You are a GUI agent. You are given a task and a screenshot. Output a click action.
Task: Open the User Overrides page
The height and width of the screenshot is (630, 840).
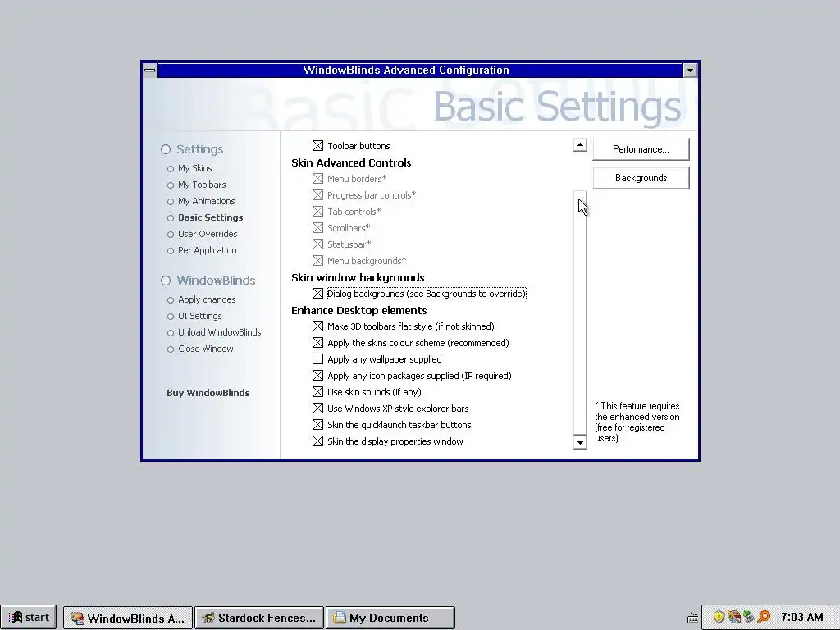(208, 234)
